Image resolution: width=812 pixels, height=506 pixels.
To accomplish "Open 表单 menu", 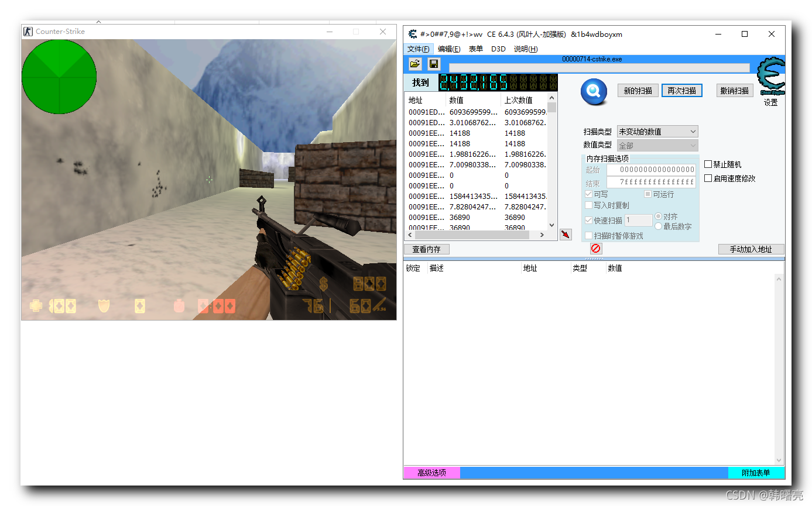I will (x=476, y=49).
